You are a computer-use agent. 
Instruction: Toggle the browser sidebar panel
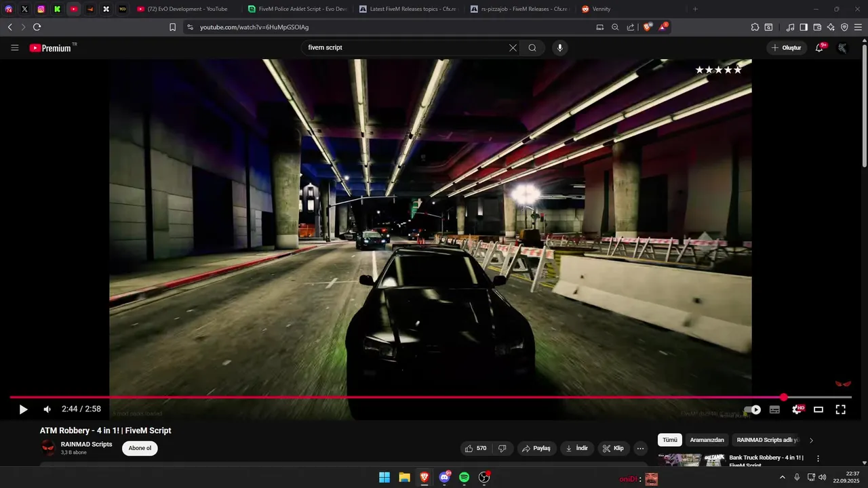point(804,27)
